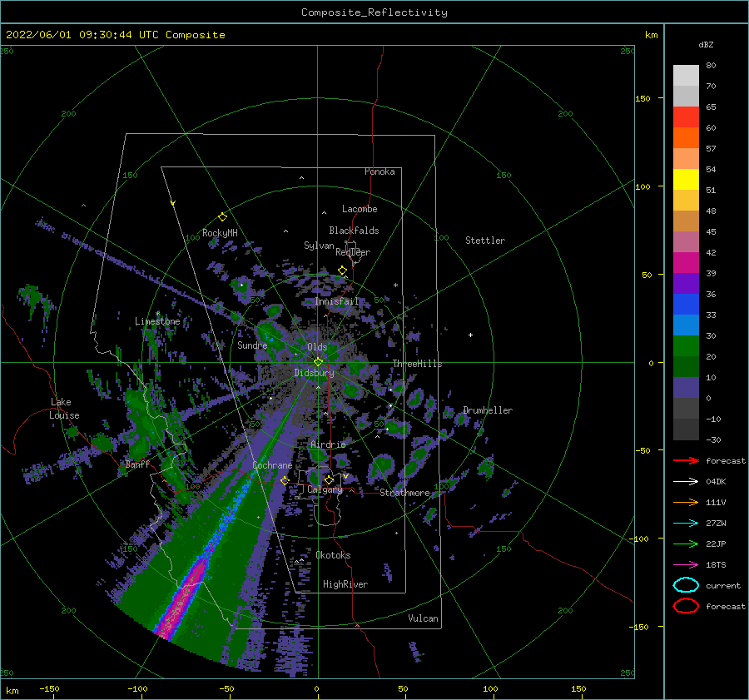Click the red 60 dBZ color swatch
Screen dimensions: 749x700
686,117
